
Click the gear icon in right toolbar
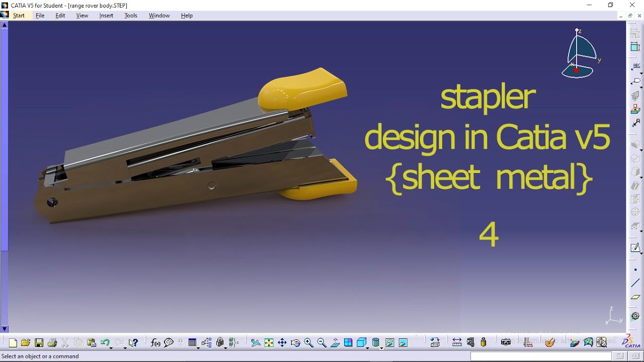[x=635, y=316]
